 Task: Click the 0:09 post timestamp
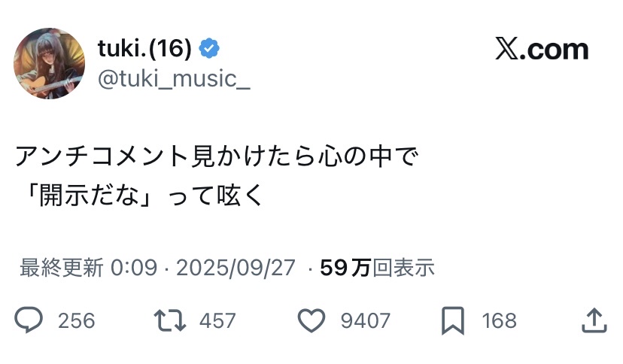point(134,268)
